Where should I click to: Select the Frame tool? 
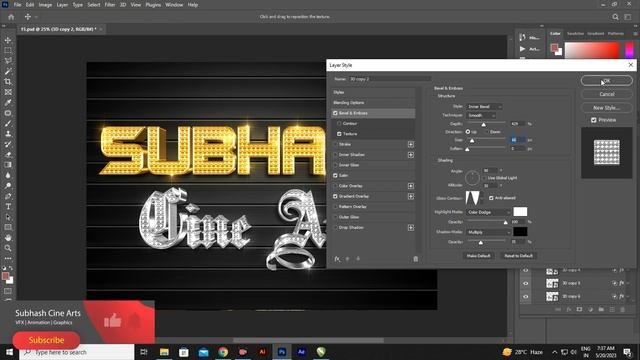(x=8, y=92)
